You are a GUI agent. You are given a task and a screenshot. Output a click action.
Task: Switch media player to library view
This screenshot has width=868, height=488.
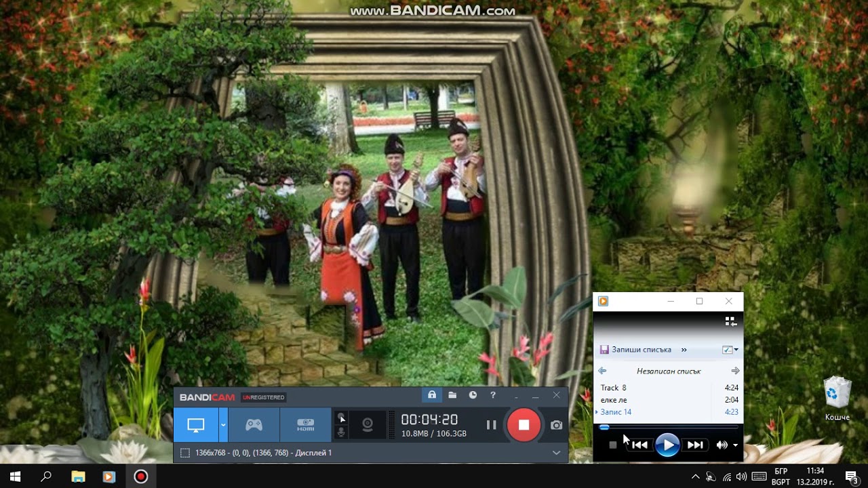(730, 321)
